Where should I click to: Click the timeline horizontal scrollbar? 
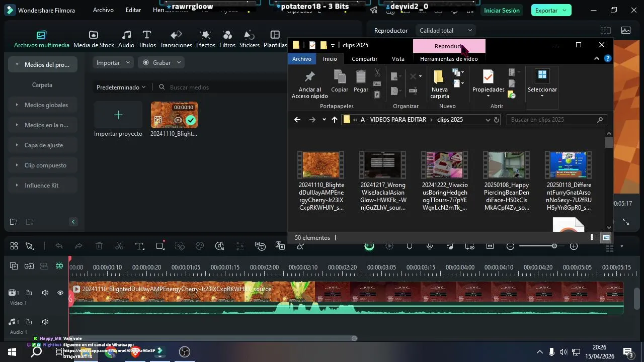(x=213, y=338)
